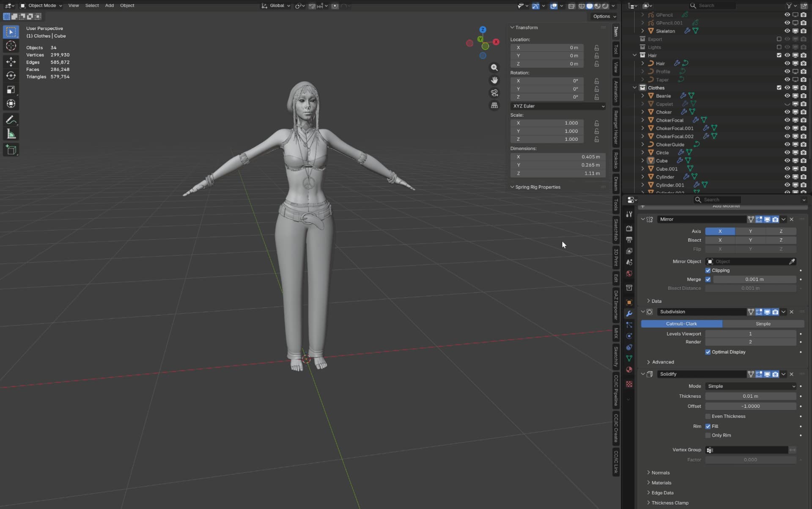The width and height of the screenshot is (812, 509).
Task: Toggle camera view icon in viewport
Action: (x=494, y=93)
